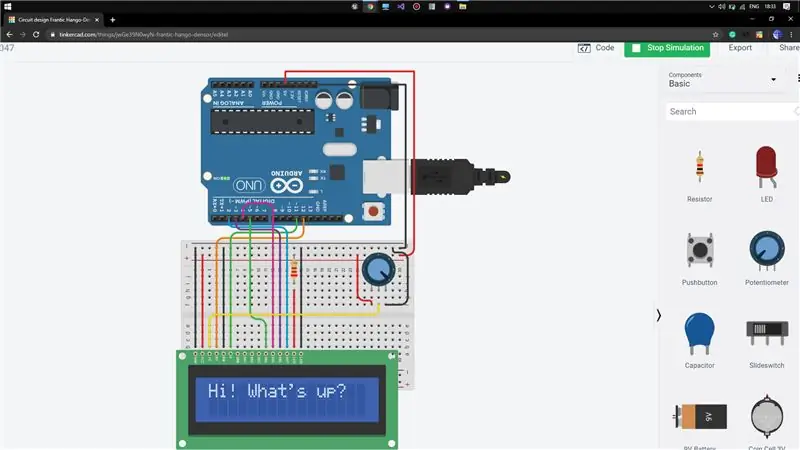Viewport: 800px width, 450px height.
Task: Go forward in browser
Action: click(22, 35)
